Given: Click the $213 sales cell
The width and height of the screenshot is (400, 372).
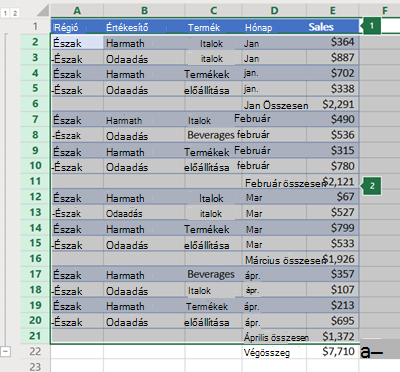Looking at the screenshot, I should (333, 305).
